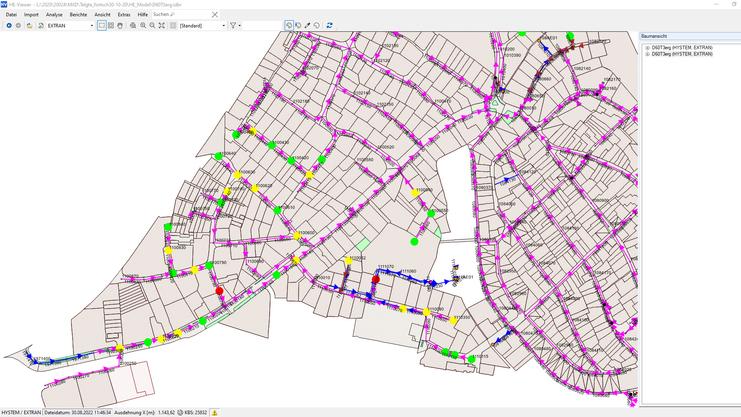Image resolution: width=741 pixels, height=417 pixels.
Task: Select the rectangle selection tool
Action: click(102, 25)
